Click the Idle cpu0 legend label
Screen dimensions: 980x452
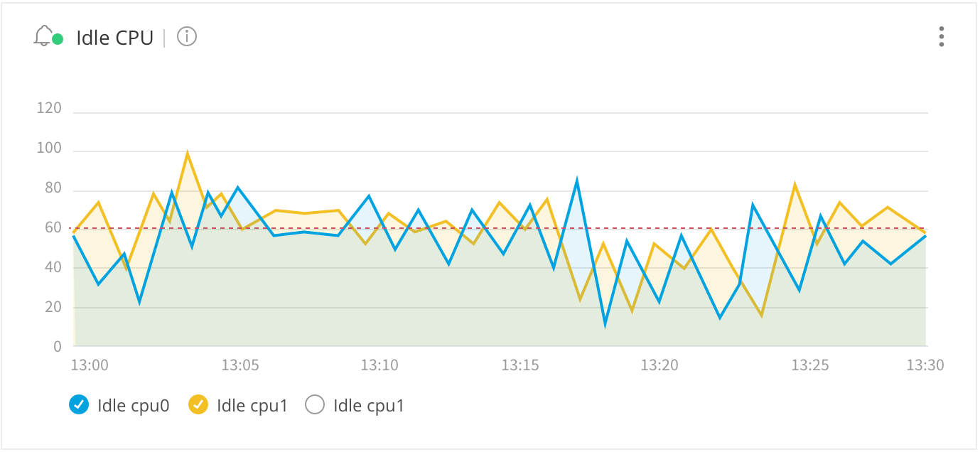pyautogui.click(x=134, y=406)
